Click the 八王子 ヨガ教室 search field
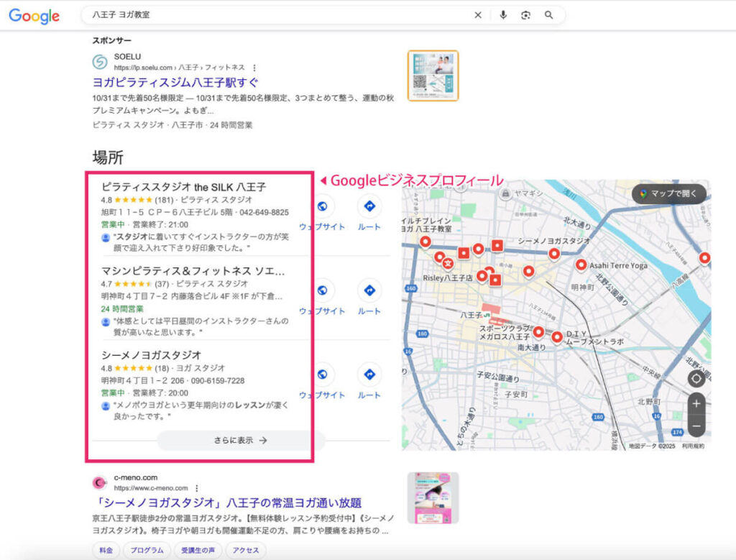The image size is (736, 560). 273,15
